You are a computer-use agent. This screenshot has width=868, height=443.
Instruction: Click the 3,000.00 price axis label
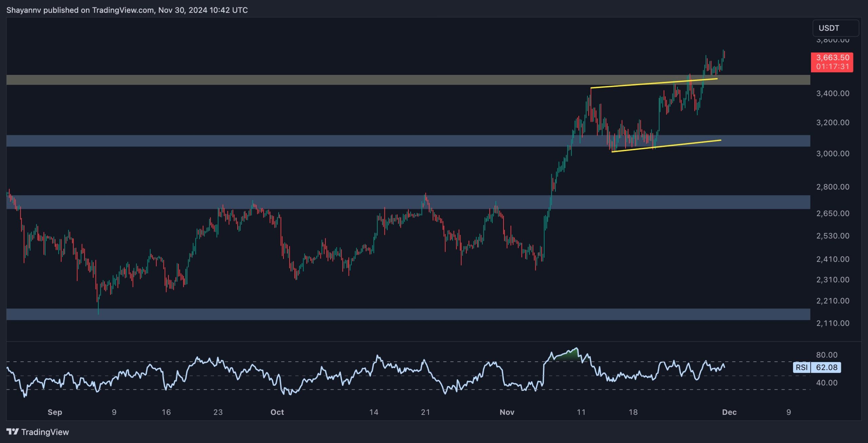click(x=832, y=154)
